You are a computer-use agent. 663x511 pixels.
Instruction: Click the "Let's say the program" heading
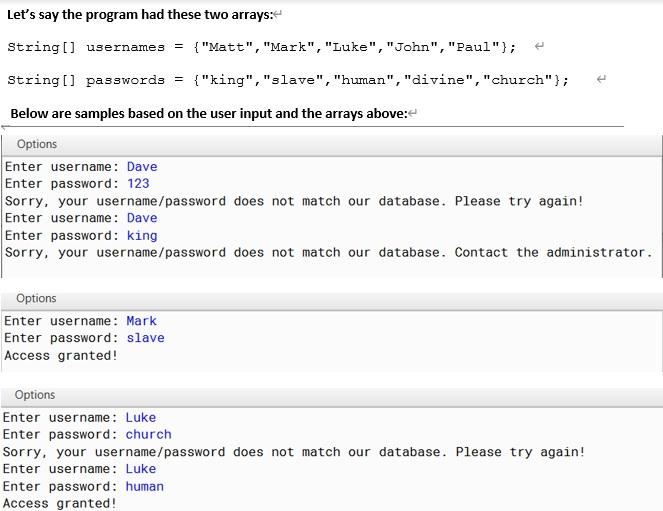click(140, 15)
